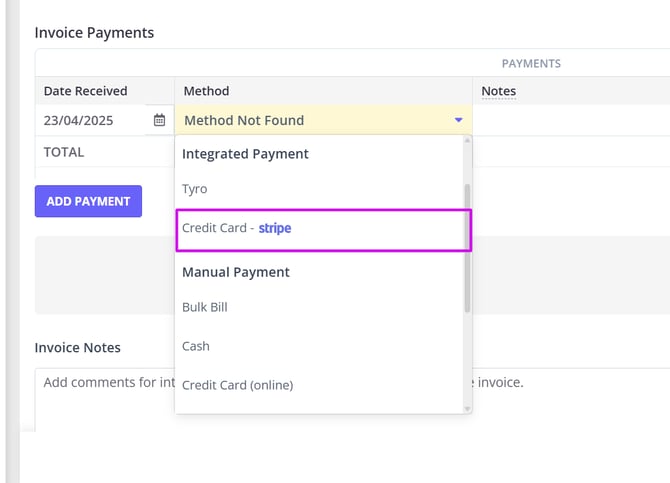The height and width of the screenshot is (483, 670).
Task: Click the Notes column header
Action: [x=498, y=91]
